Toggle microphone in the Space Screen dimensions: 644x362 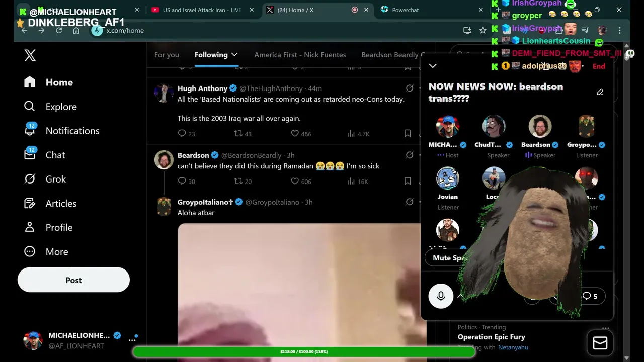click(x=441, y=296)
